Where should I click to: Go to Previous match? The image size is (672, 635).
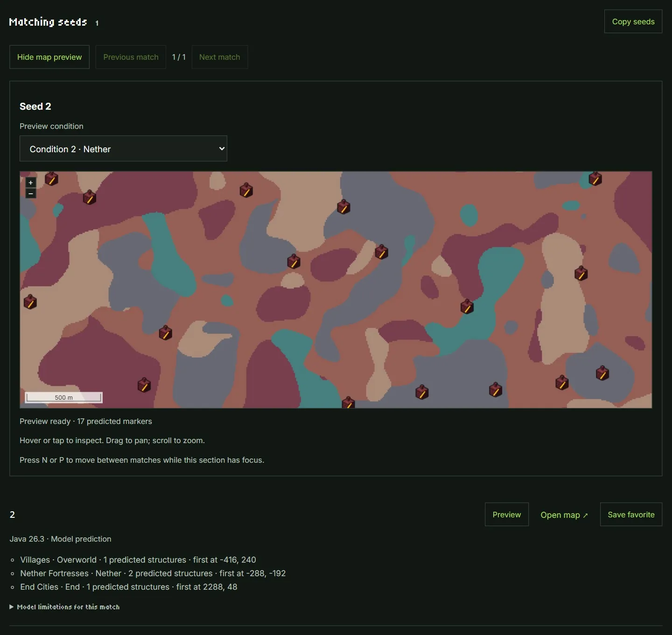[x=131, y=57]
